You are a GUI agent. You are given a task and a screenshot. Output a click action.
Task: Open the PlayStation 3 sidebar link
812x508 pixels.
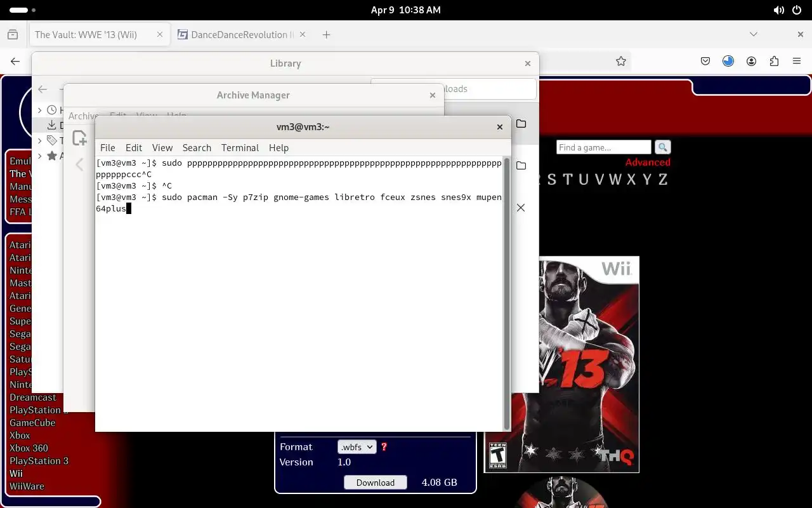click(x=39, y=460)
